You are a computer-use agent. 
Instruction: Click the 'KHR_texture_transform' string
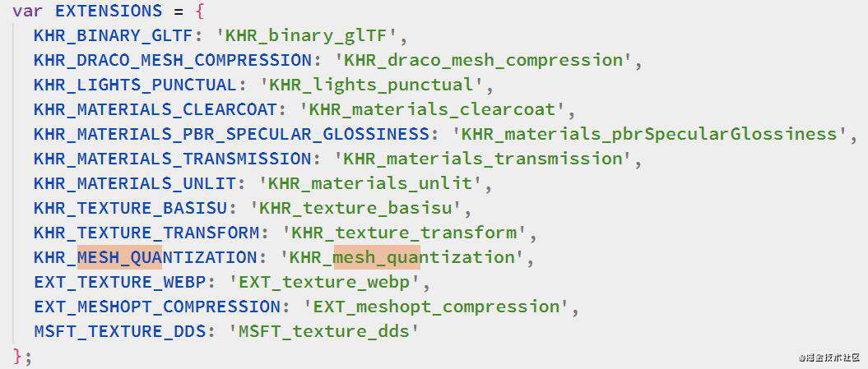coord(404,233)
